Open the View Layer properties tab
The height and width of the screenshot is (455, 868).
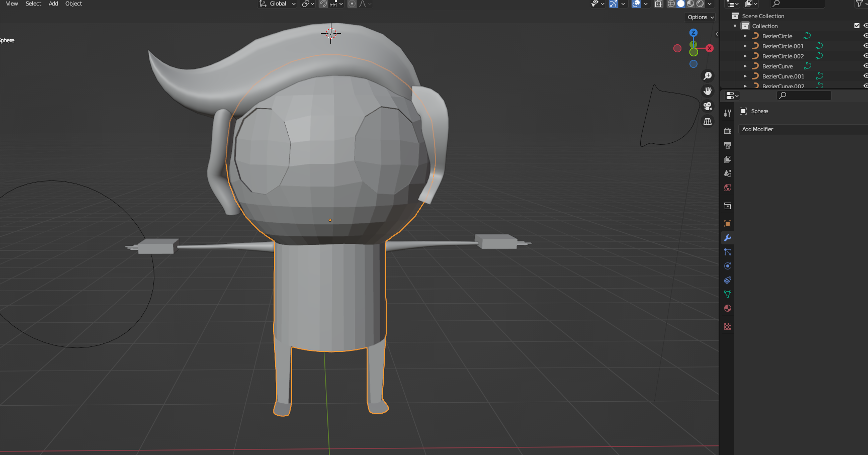pyautogui.click(x=728, y=159)
